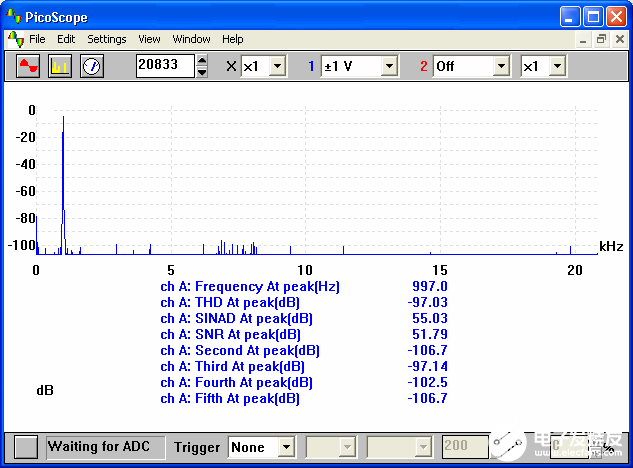Image resolution: width=633 pixels, height=468 pixels.
Task: Click the PicoScope icon in the menu bar
Action: (15, 39)
